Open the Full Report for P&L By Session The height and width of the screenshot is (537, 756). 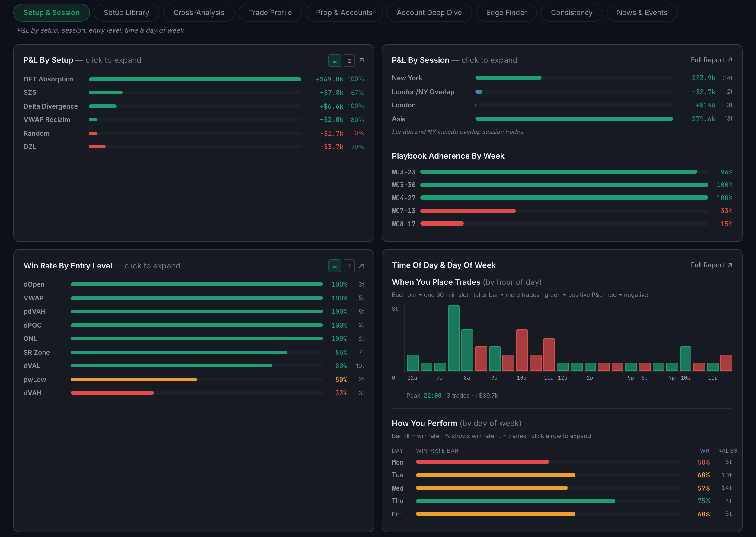click(x=711, y=60)
